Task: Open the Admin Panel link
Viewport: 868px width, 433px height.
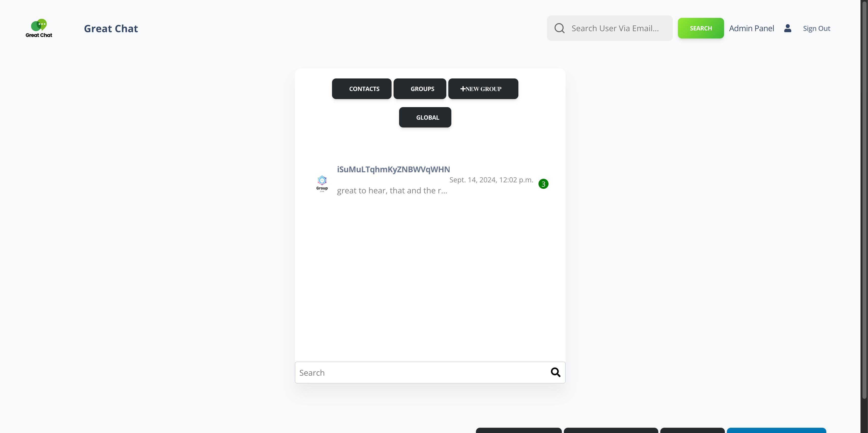Action: [x=751, y=28]
